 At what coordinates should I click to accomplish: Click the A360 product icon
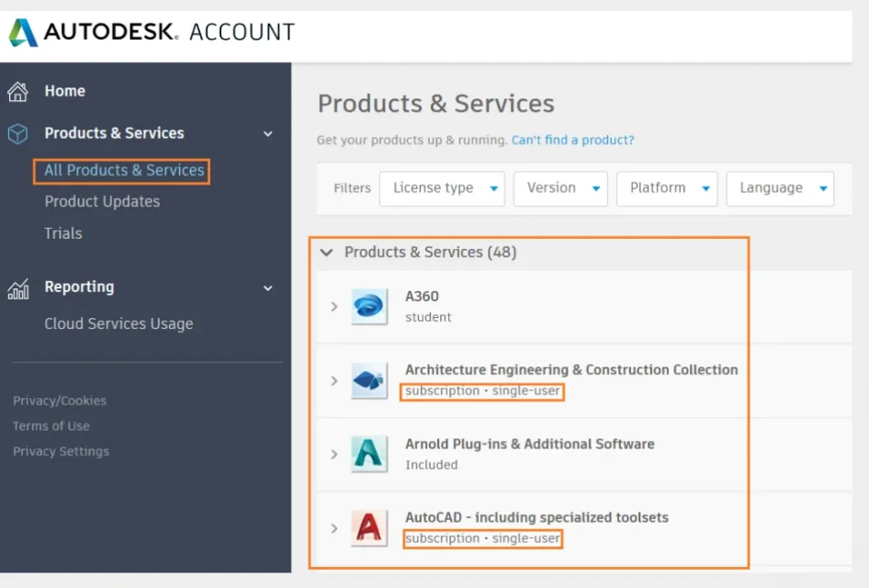coord(369,307)
